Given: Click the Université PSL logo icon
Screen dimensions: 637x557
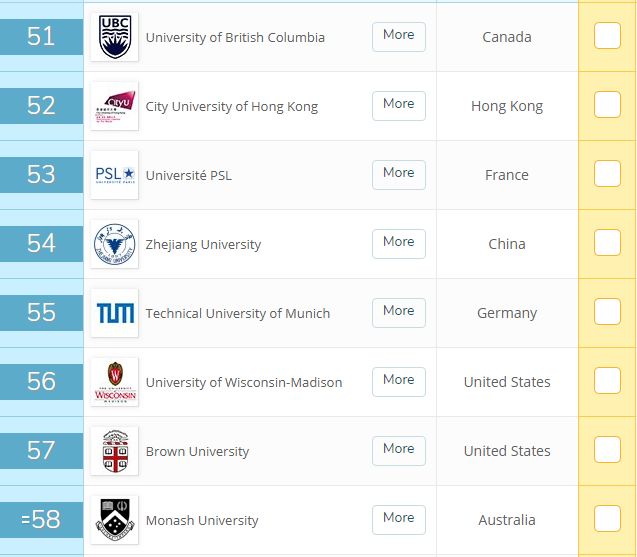Looking at the screenshot, I should click(114, 175).
